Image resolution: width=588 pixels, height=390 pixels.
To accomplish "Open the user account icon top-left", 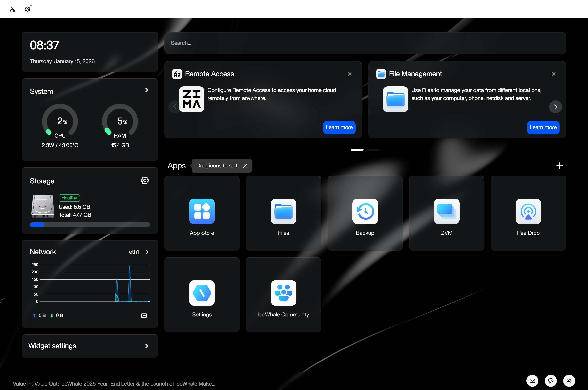I will [12, 9].
